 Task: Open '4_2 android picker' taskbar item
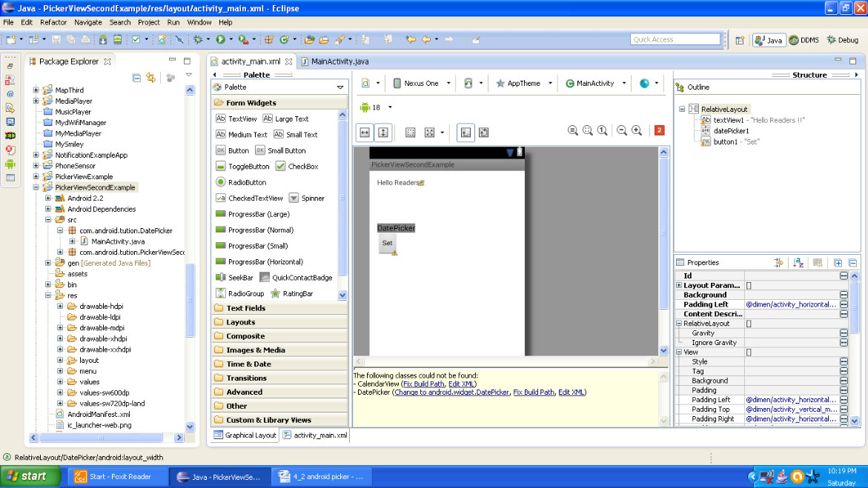[322, 476]
